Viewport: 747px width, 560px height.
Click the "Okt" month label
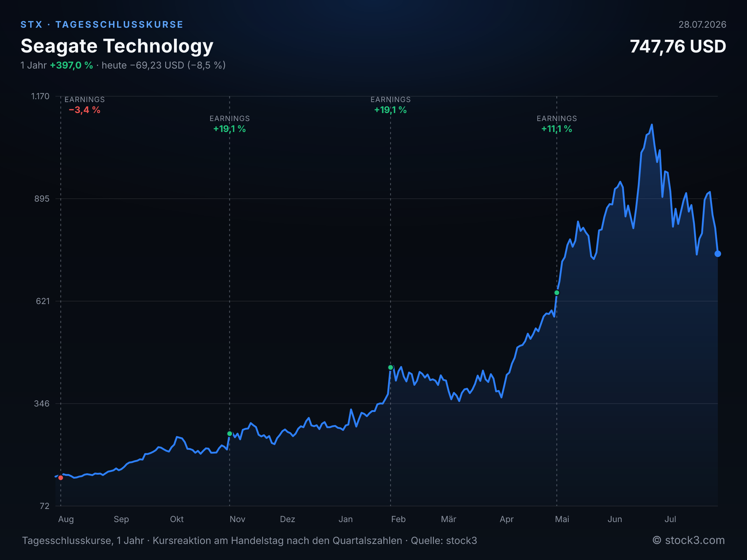coord(177,519)
